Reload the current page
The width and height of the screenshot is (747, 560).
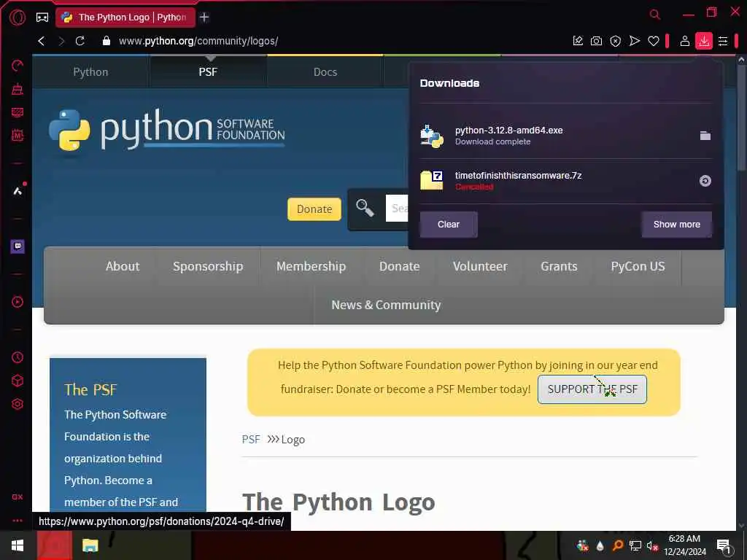coord(80,41)
